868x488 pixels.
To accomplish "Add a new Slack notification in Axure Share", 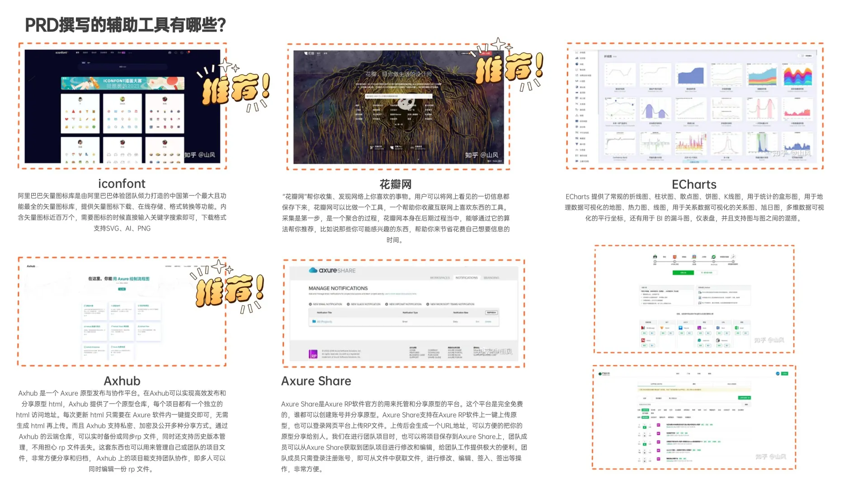I will [x=363, y=304].
